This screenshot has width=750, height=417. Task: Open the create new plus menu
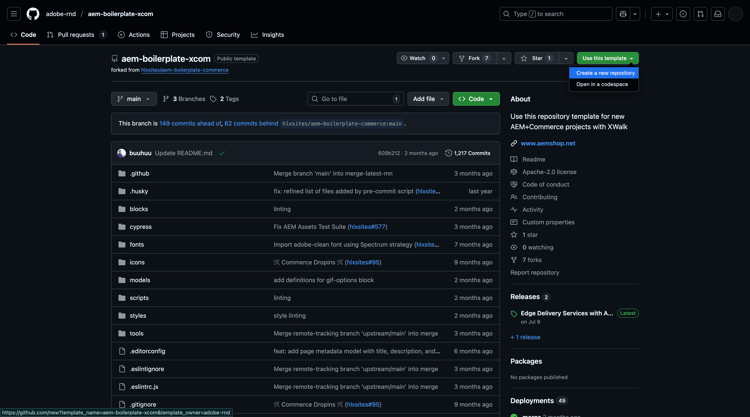click(x=662, y=14)
